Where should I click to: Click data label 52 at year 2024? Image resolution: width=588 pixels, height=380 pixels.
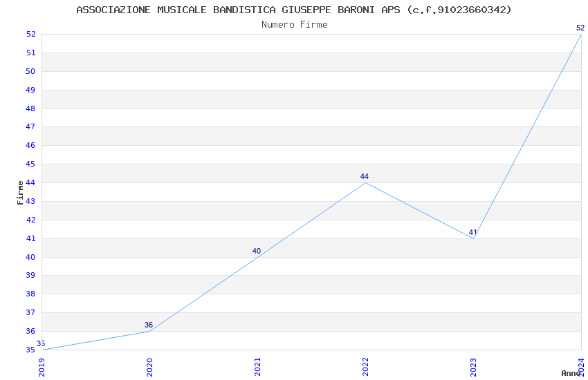[x=580, y=28]
